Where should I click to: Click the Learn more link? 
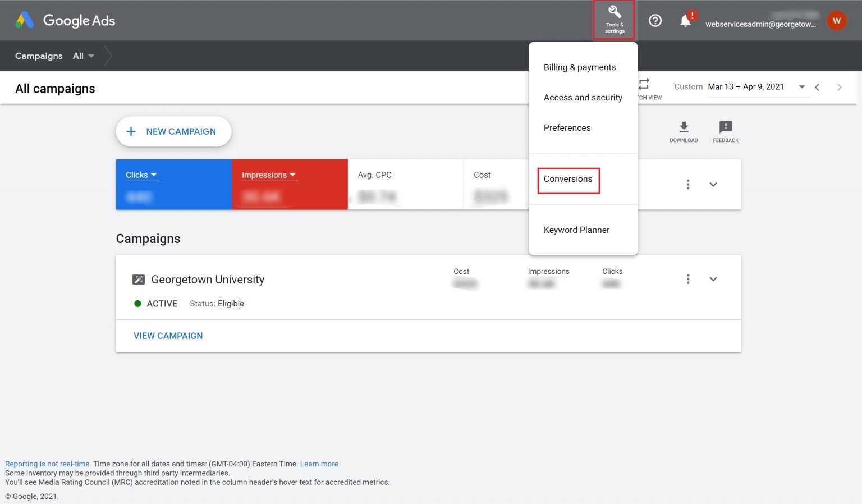[x=319, y=464]
